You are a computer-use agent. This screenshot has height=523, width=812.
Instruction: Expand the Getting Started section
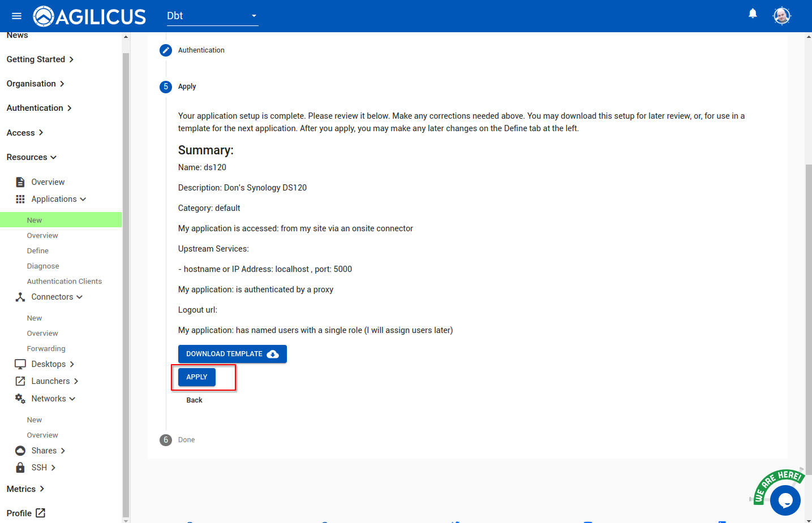point(40,59)
